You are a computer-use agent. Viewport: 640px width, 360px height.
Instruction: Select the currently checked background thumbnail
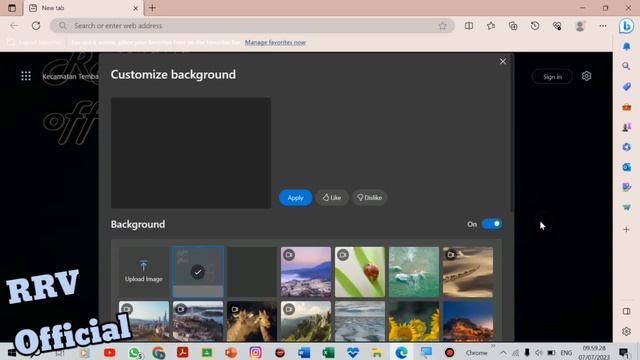click(198, 272)
